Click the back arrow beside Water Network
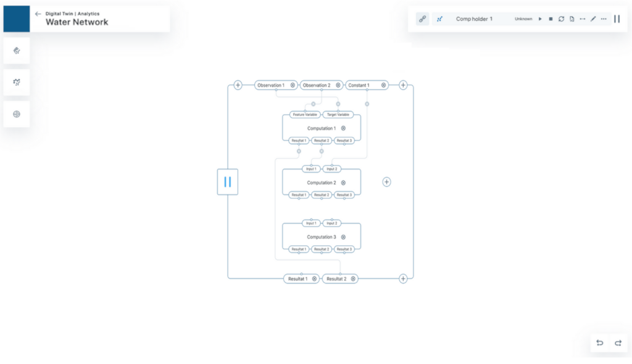The width and height of the screenshot is (632, 364). pyautogui.click(x=38, y=14)
